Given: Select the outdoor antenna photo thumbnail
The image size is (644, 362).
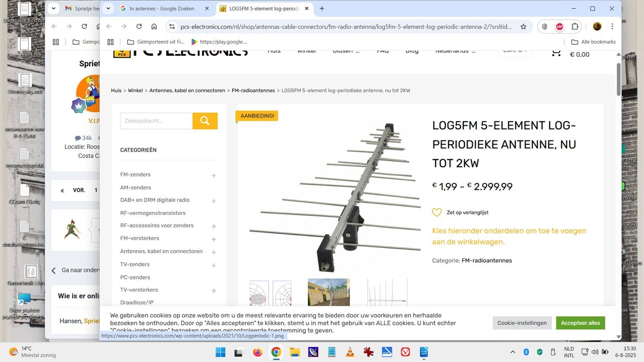Looking at the screenshot, I should [x=329, y=292].
